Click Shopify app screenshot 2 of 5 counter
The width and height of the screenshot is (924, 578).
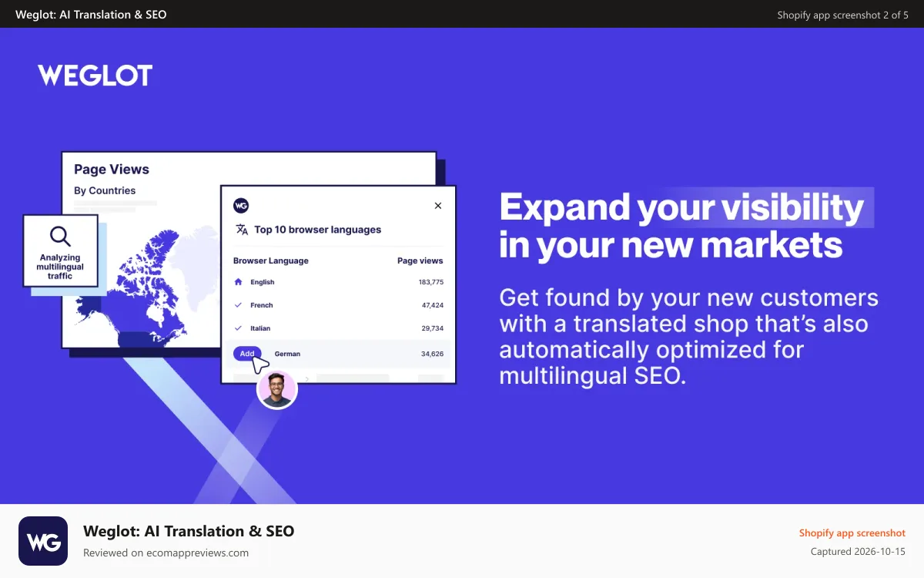coord(843,15)
